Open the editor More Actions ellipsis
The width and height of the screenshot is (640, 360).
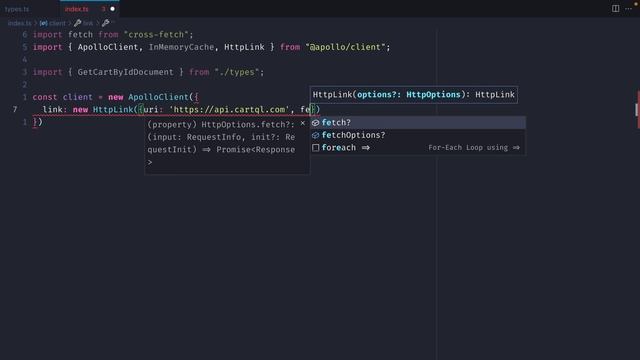pyautogui.click(x=628, y=9)
